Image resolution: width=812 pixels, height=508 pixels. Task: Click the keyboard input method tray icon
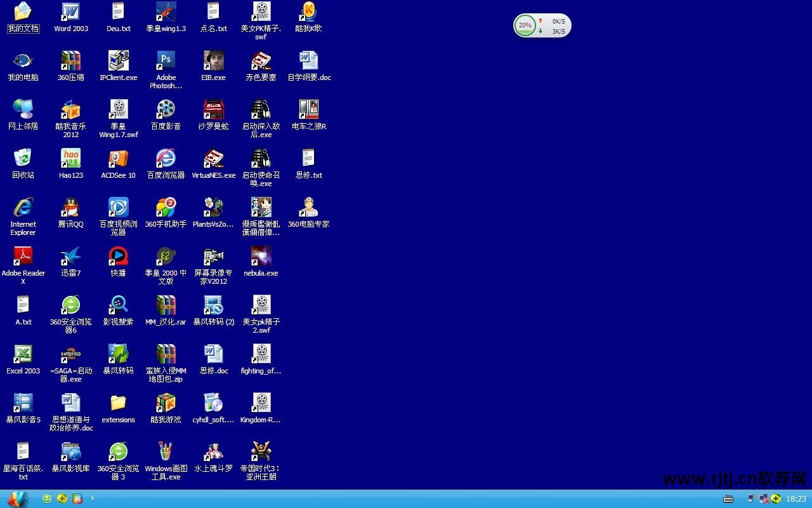click(x=728, y=498)
